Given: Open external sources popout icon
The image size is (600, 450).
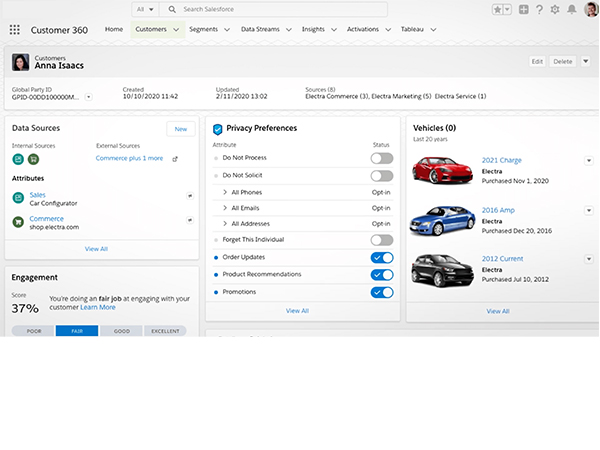Looking at the screenshot, I should (x=175, y=159).
